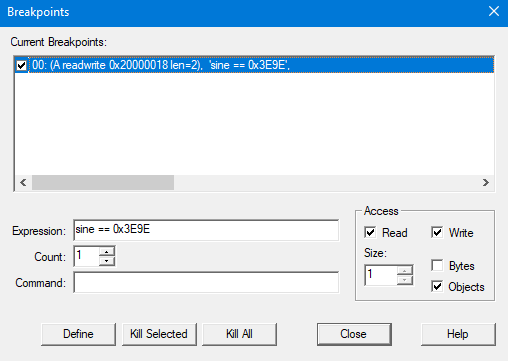Click the horizontal scrollbar thumb
This screenshot has width=508, height=361.
103,182
